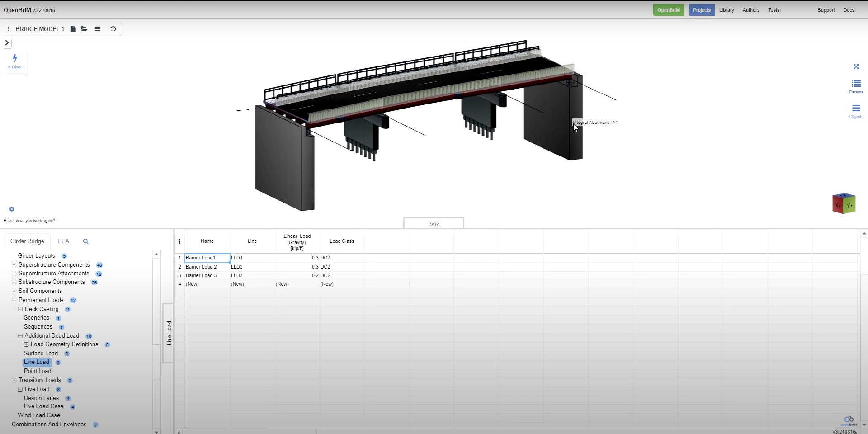Click the undo arrow icon
Viewport: 868px width, 434px height.
coord(113,29)
